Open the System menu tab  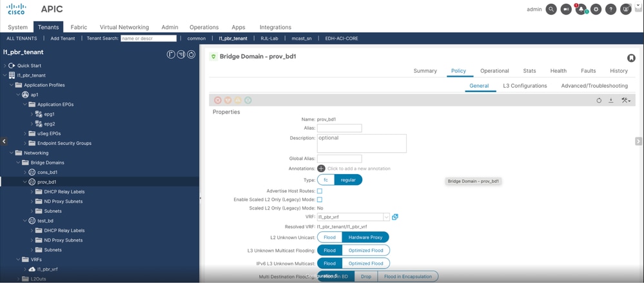(17, 27)
